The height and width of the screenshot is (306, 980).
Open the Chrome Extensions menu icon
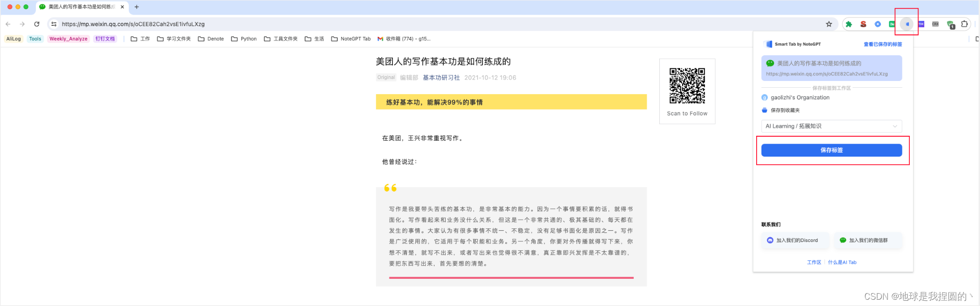(x=964, y=24)
